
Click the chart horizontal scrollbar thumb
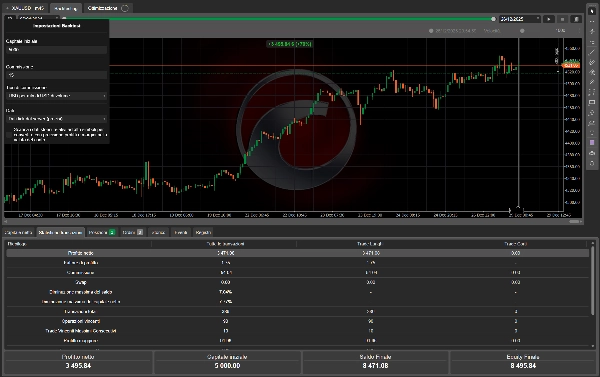coord(574,221)
